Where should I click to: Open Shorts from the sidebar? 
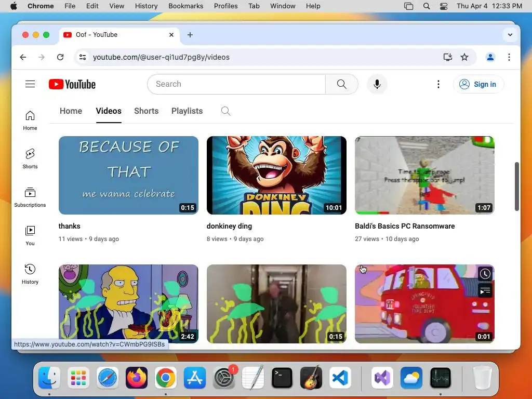[30, 159]
